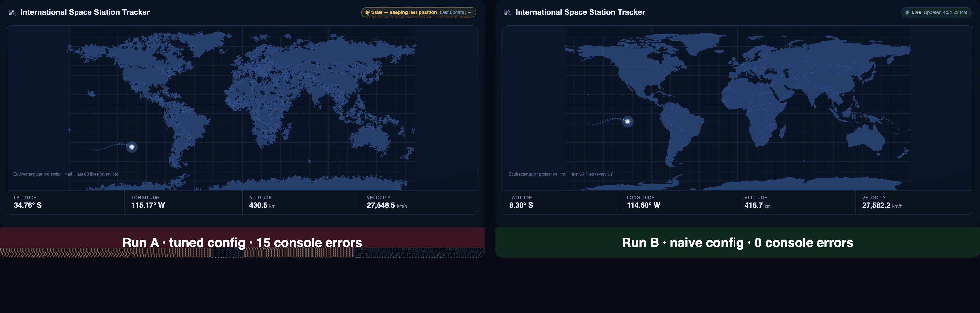
Task: Click latitude value 8.30° S
Action: (521, 205)
